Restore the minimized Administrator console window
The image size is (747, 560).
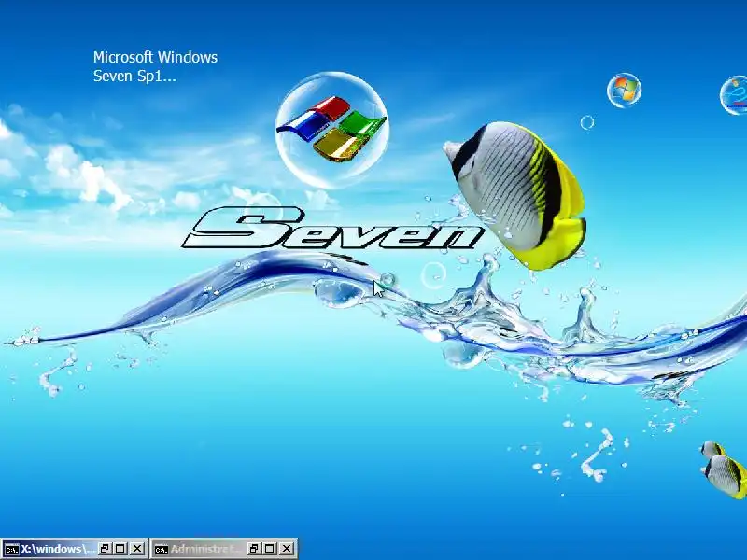(254, 549)
